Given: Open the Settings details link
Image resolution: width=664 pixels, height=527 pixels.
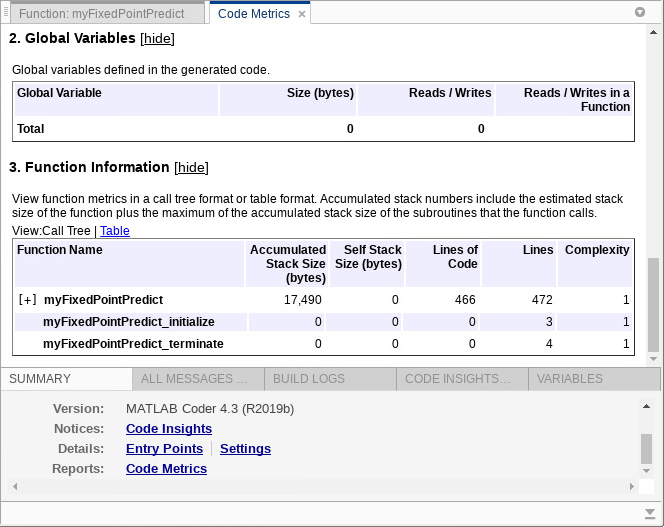Looking at the screenshot, I should click(245, 449).
